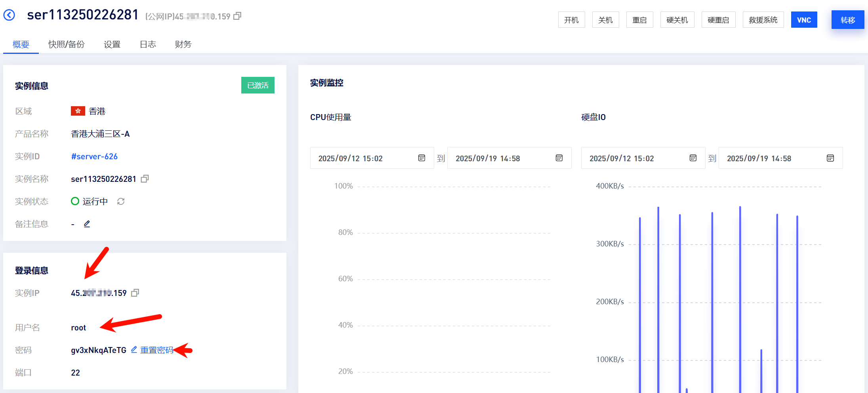Open calendar for disk IO start date
Viewport: 868px width, 393px height.
[x=693, y=158]
